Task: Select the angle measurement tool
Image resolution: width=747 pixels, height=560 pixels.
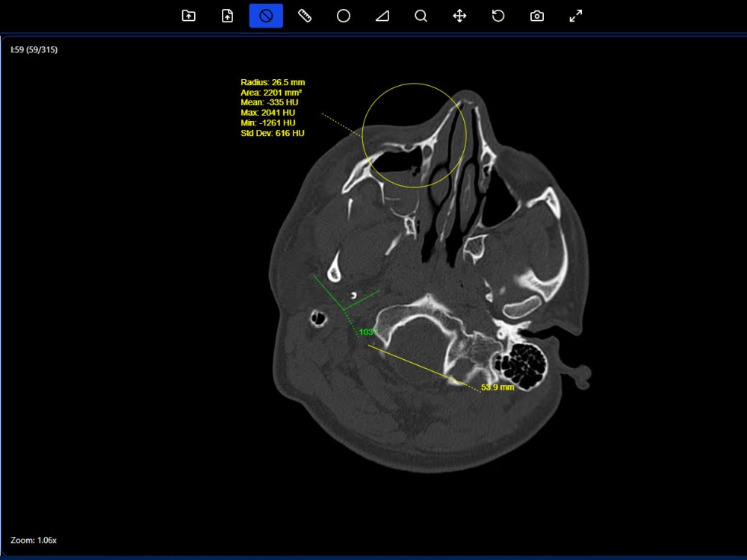Action: point(382,16)
